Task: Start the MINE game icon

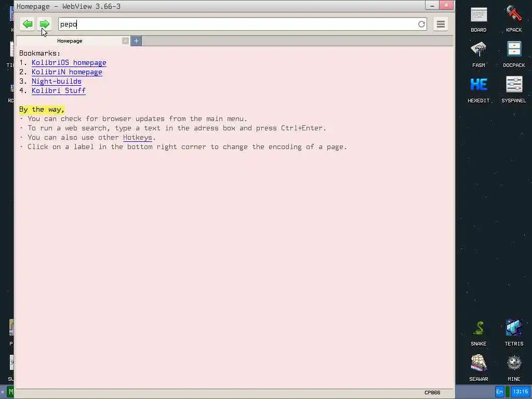Action: pos(514,368)
